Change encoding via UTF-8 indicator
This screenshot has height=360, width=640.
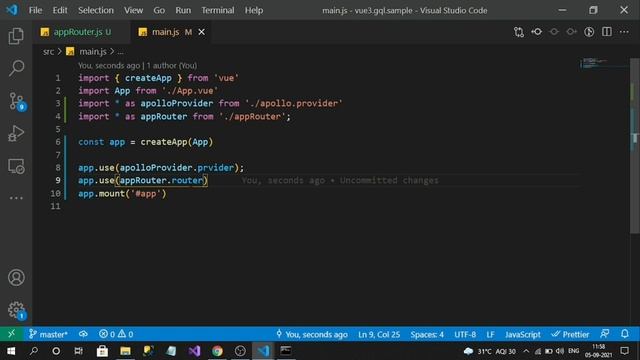pos(465,334)
